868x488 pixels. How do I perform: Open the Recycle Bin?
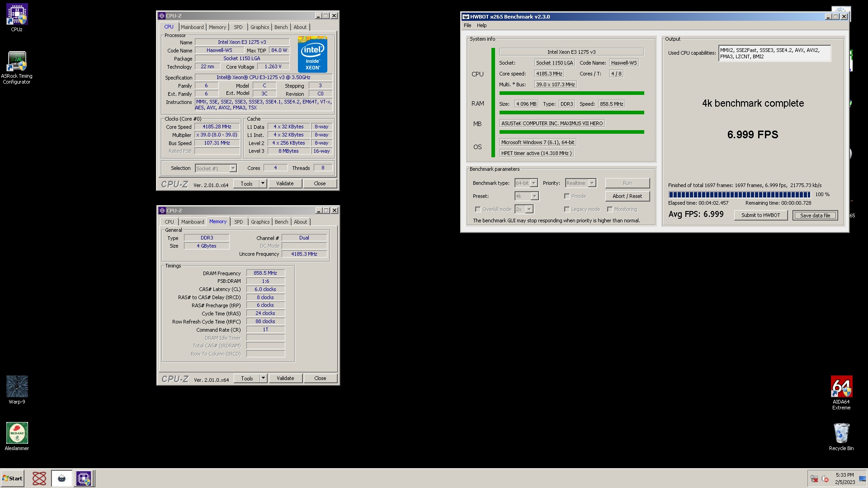tap(841, 436)
